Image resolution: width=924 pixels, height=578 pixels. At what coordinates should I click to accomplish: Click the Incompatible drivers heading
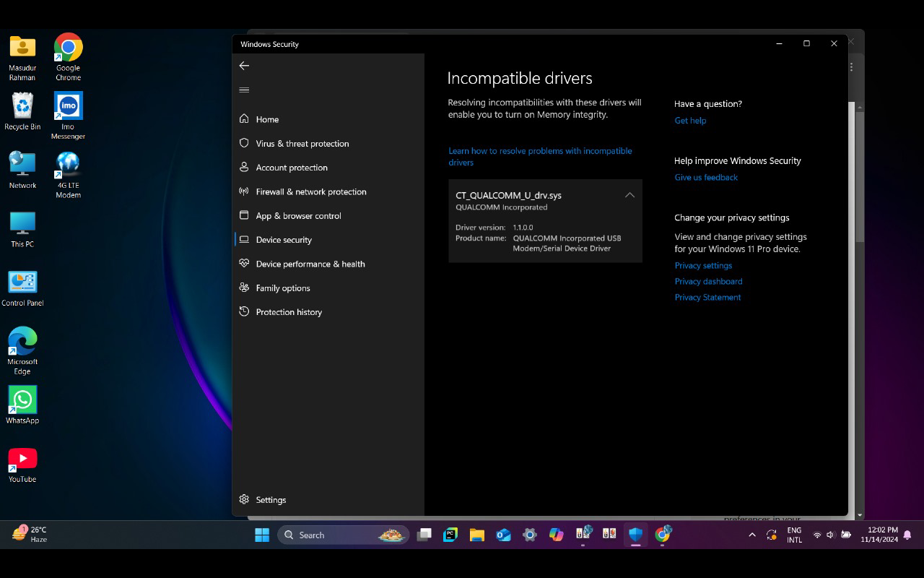[x=520, y=78]
